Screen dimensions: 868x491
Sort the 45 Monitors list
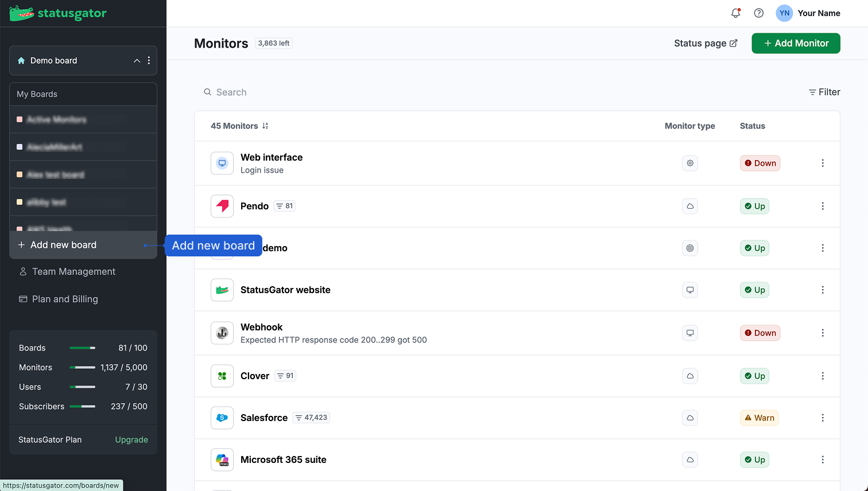click(265, 126)
